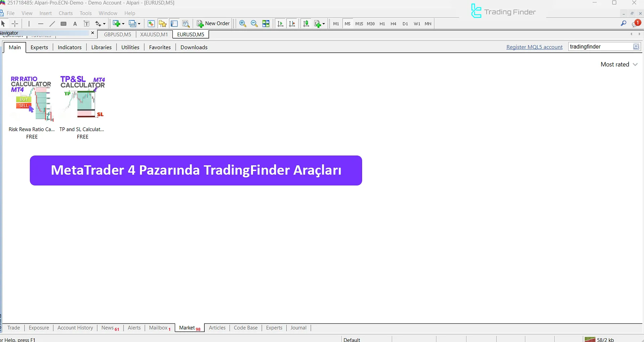Click the indicators list icon
644x342 pixels.
tap(306, 24)
